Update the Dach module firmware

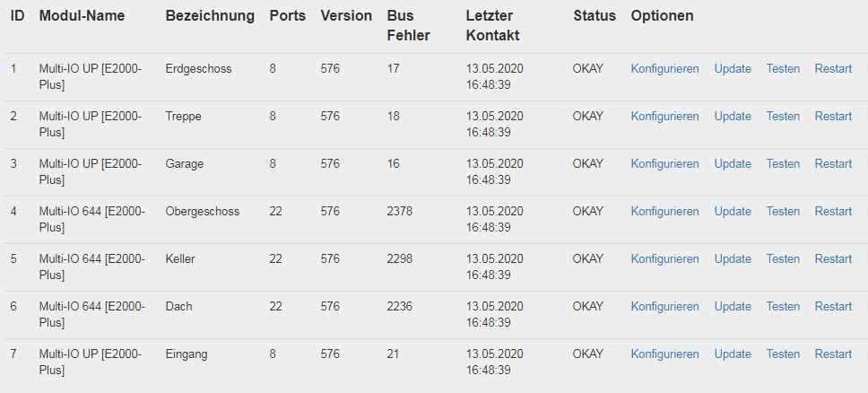pos(733,307)
